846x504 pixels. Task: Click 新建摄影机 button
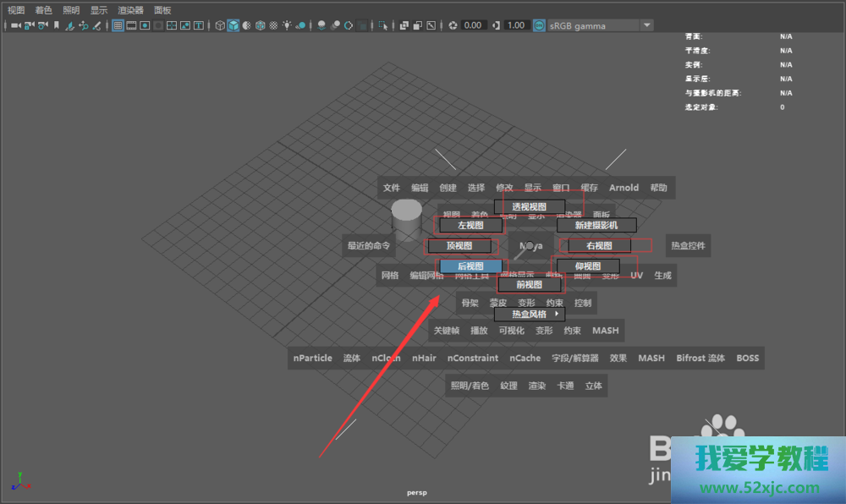596,225
